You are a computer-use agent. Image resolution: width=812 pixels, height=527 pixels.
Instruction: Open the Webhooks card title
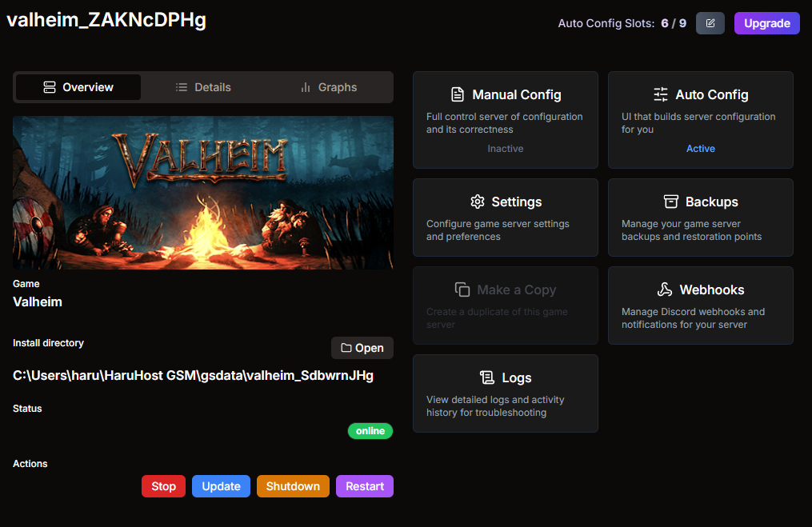click(711, 290)
